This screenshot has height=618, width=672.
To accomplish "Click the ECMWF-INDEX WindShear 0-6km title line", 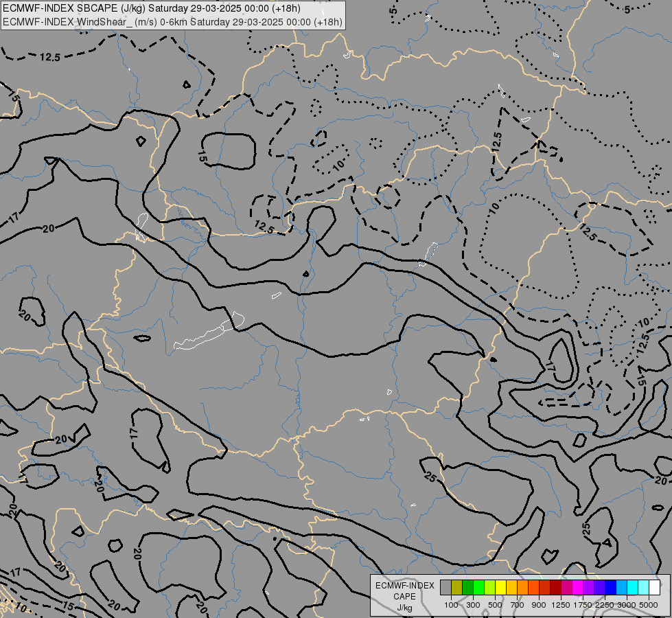I will click(172, 21).
